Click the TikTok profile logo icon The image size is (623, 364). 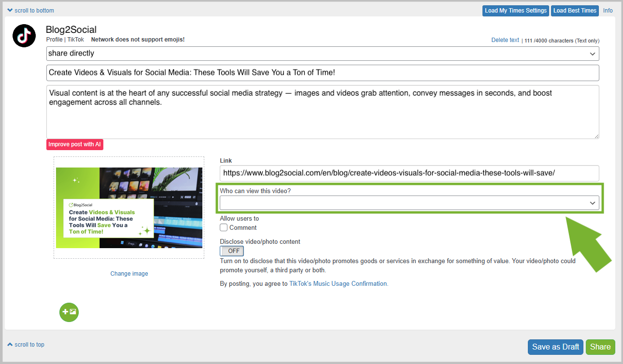24,36
